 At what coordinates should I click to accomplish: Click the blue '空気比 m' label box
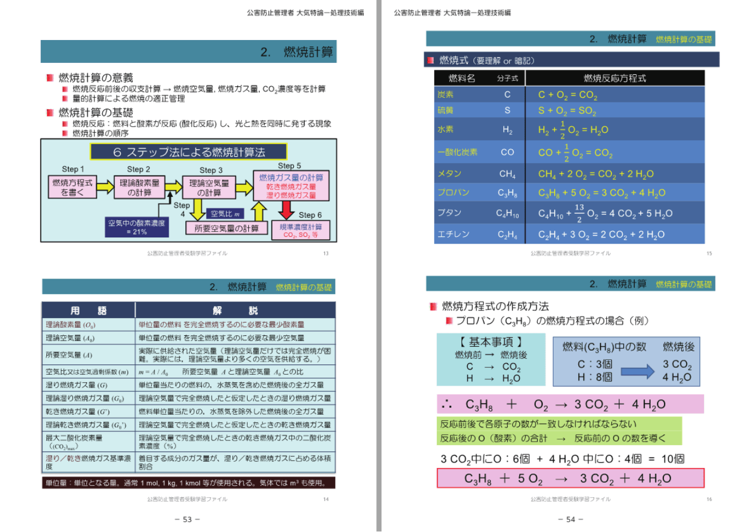pos(225,214)
